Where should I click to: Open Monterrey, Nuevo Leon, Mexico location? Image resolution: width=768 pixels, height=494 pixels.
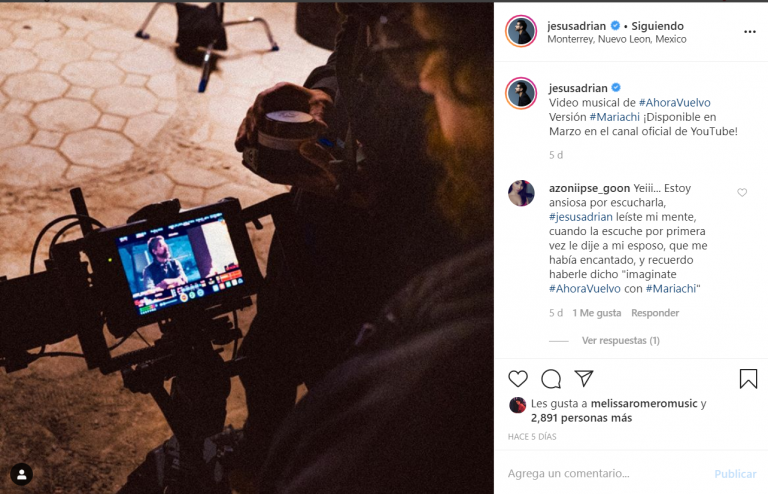click(617, 39)
